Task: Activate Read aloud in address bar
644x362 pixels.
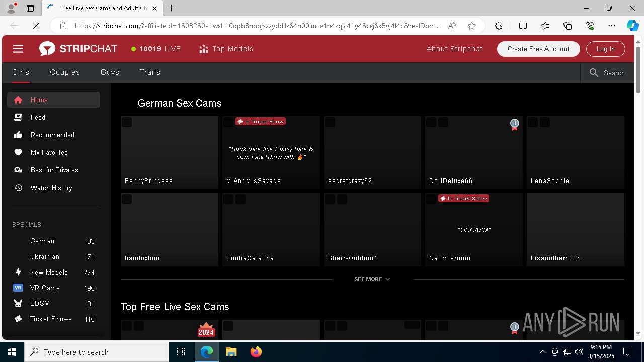Action: click(452, 26)
